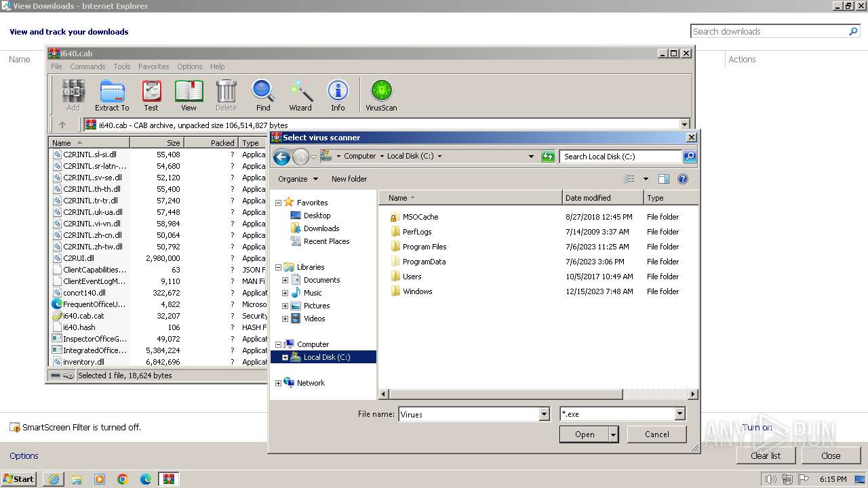Click the File name input field

pos(469,414)
